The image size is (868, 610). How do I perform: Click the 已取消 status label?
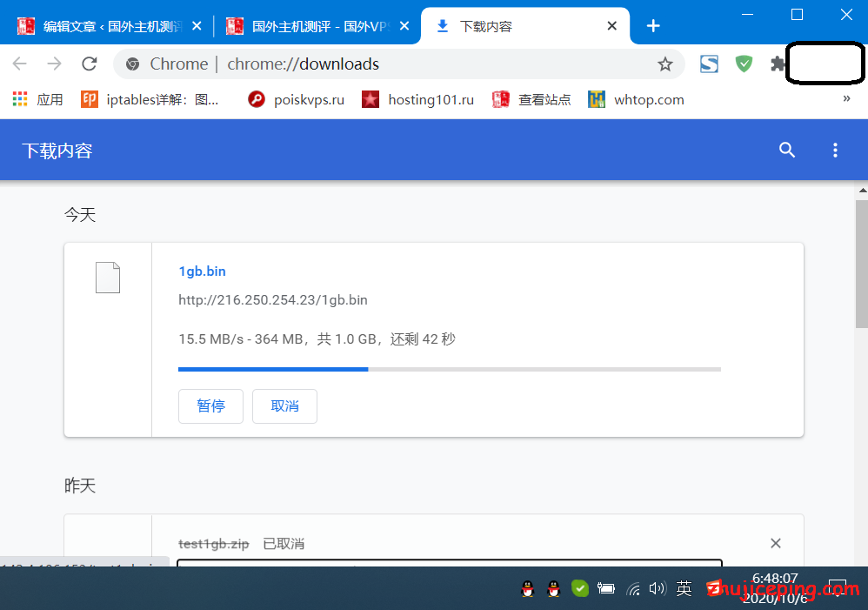point(284,544)
